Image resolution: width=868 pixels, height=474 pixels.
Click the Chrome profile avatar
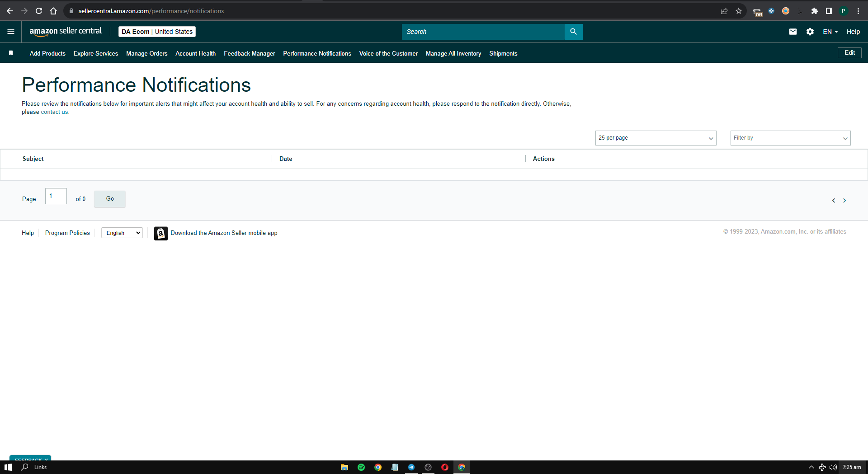coord(844,11)
